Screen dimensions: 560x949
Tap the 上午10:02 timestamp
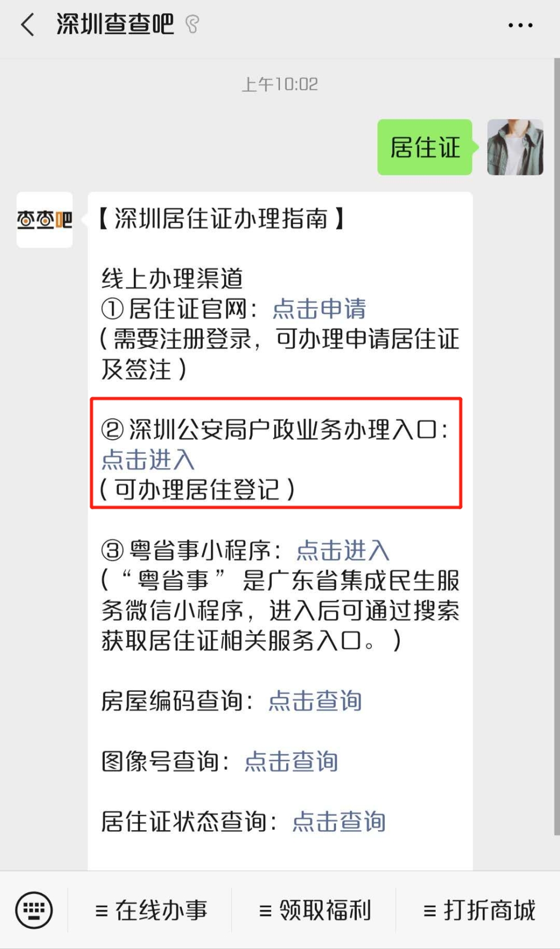(280, 85)
